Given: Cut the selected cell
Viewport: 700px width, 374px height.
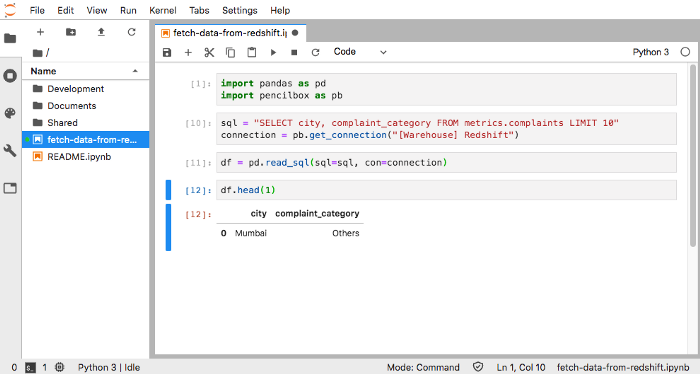Looking at the screenshot, I should tap(209, 52).
